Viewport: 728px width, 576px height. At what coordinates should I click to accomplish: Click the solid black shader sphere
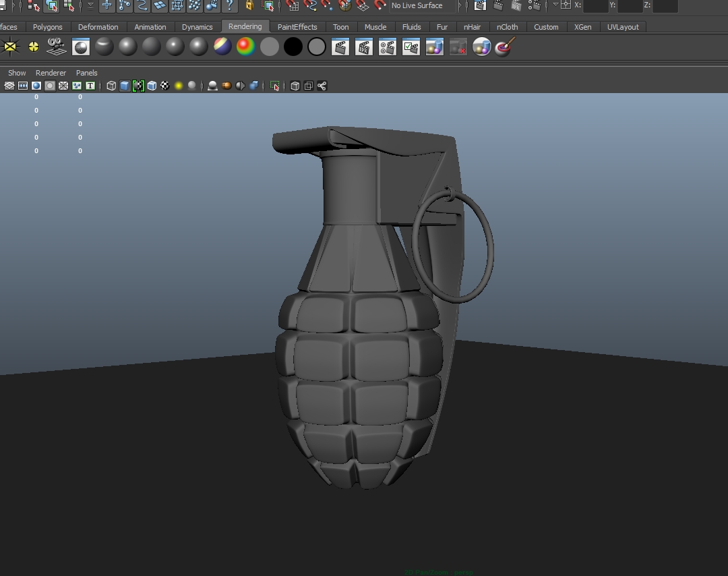click(293, 47)
